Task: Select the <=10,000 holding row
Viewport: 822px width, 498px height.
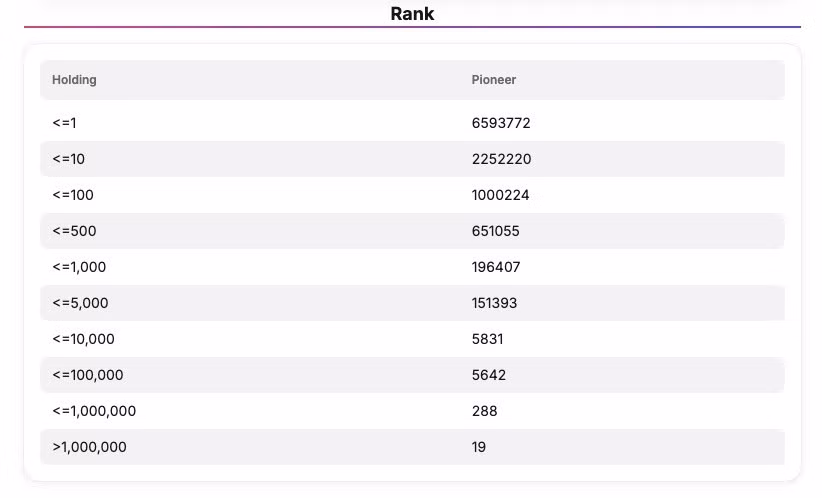Action: pyautogui.click(x=412, y=339)
